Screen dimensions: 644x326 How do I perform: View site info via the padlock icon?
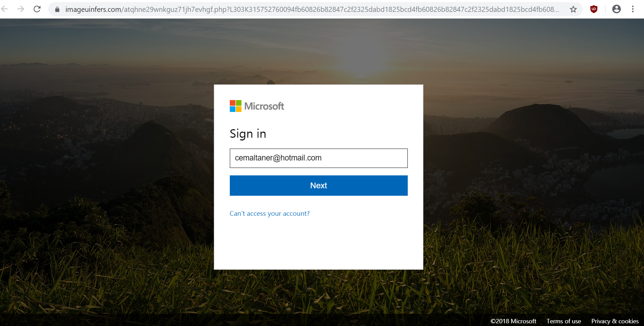click(x=57, y=9)
